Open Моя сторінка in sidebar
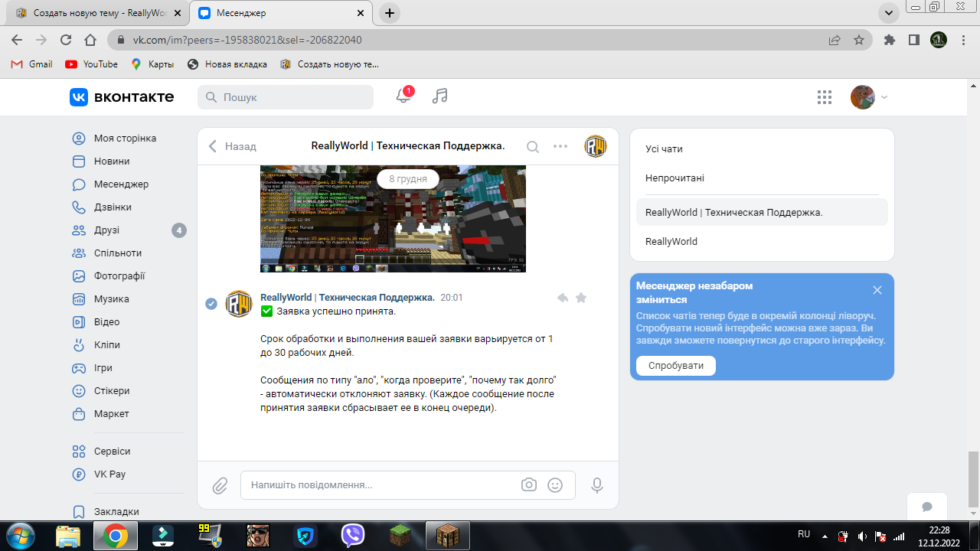Screen dimensions: 980x551 (x=126, y=139)
